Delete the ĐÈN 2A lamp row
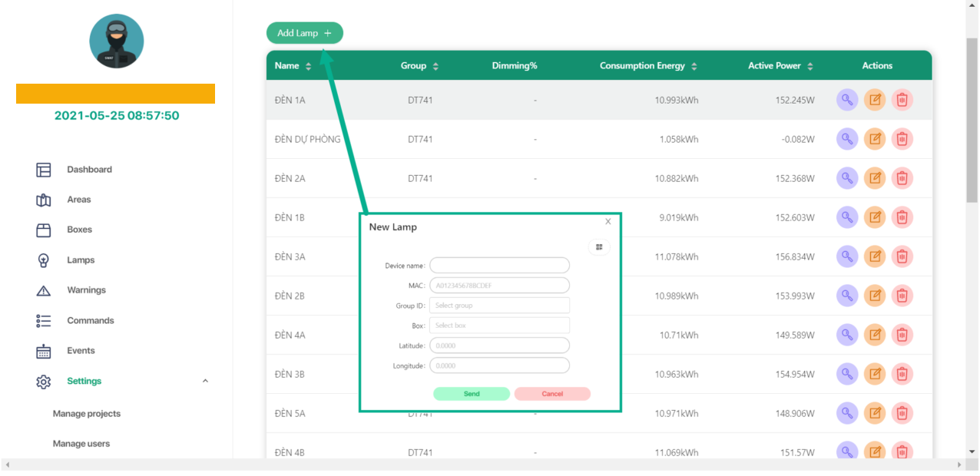This screenshot has width=980, height=476. click(902, 178)
